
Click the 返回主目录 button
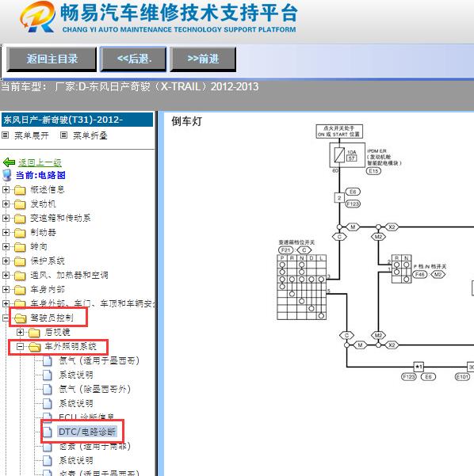point(52,59)
